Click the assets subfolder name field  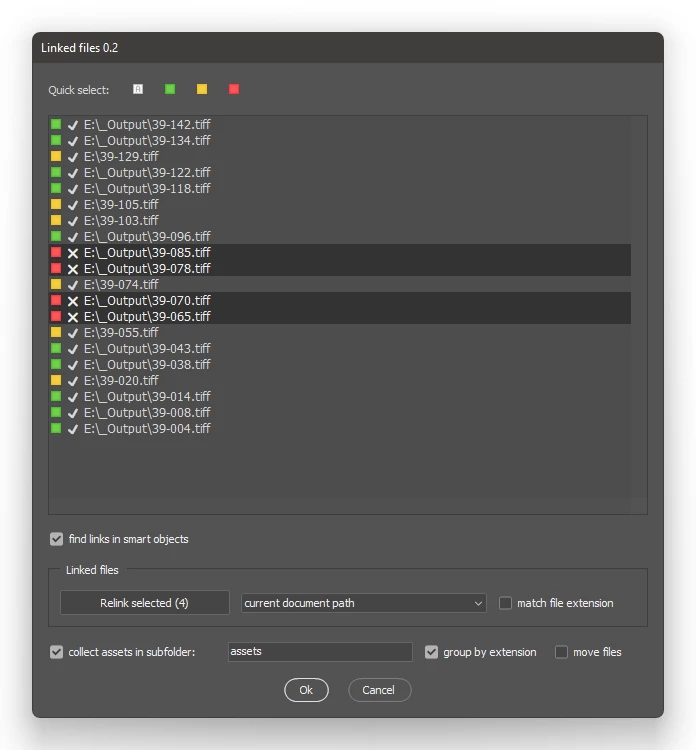point(320,652)
